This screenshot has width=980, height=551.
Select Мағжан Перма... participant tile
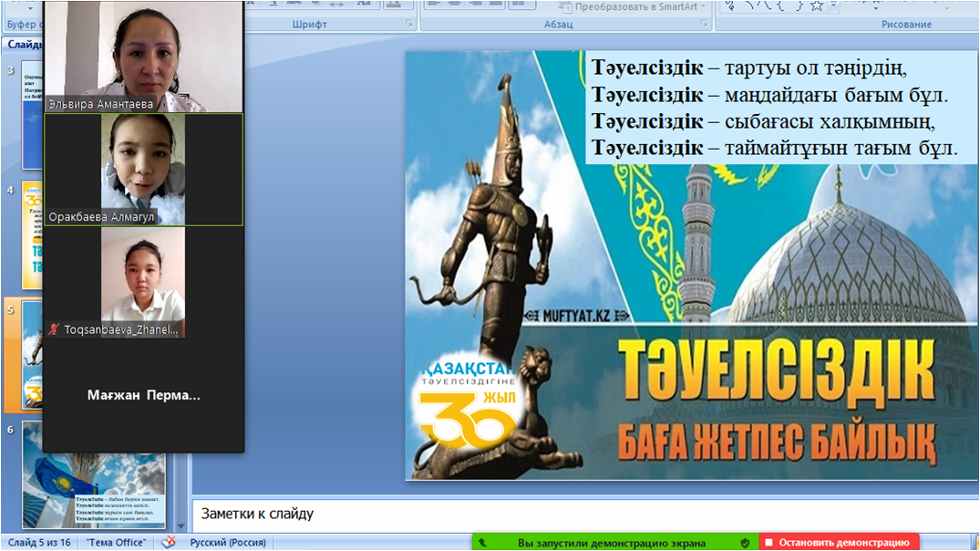143,395
